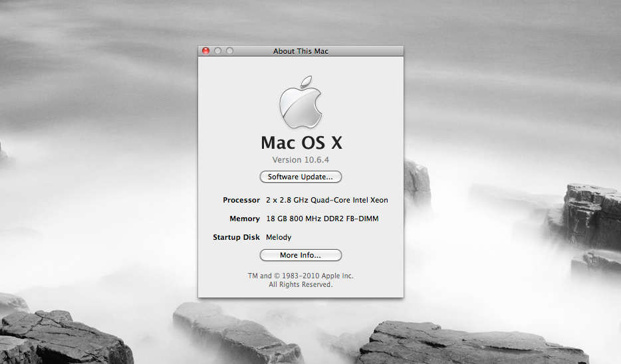The height and width of the screenshot is (364, 621).
Task: Select the Processor label
Action: click(241, 200)
